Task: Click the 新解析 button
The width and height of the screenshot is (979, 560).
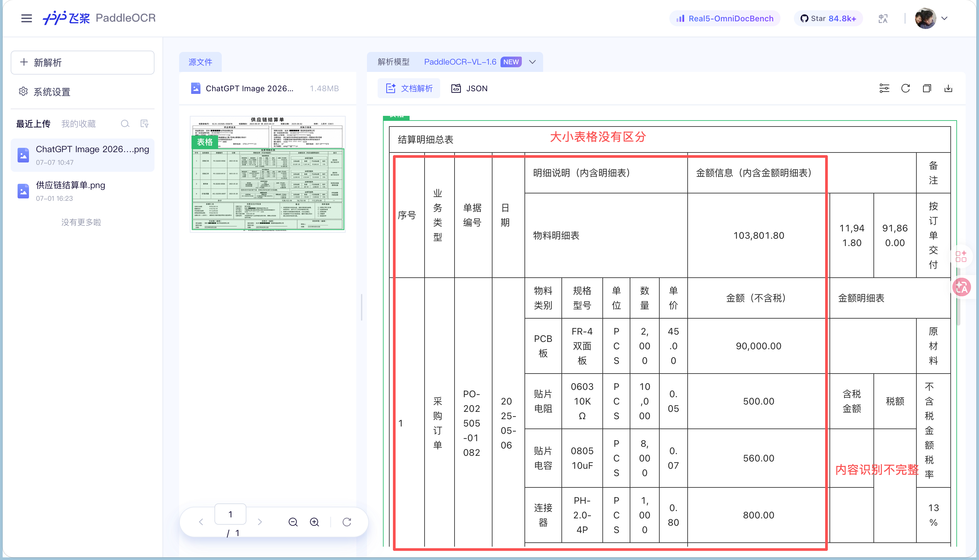Action: 83,62
